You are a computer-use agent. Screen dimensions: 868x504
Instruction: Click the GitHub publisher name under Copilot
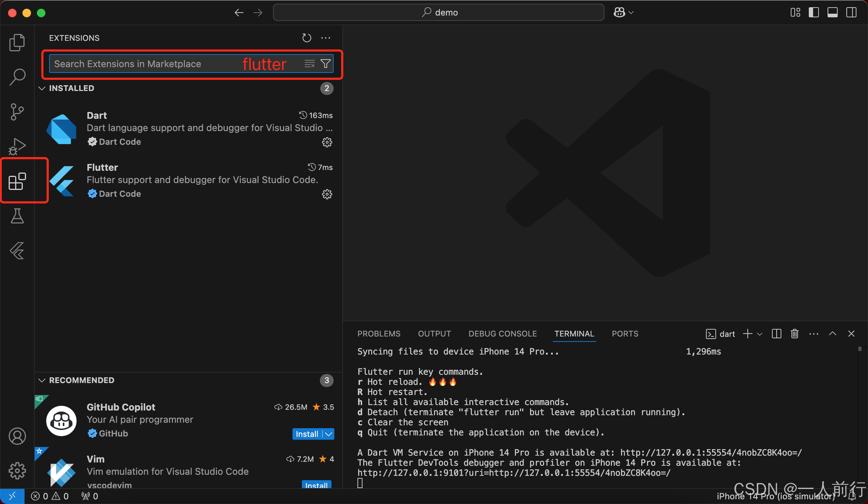[113, 434]
